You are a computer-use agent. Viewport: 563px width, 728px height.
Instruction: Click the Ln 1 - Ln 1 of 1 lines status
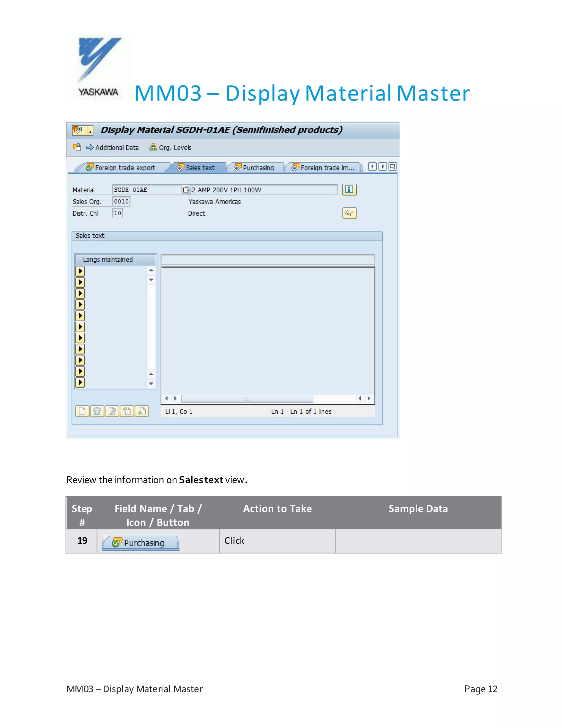tap(301, 412)
